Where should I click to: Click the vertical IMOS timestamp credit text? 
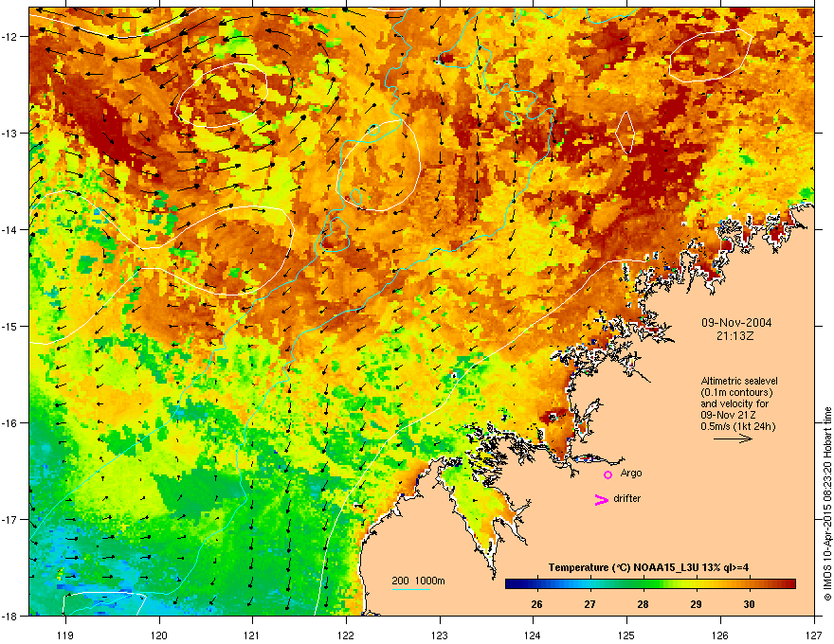click(x=827, y=504)
